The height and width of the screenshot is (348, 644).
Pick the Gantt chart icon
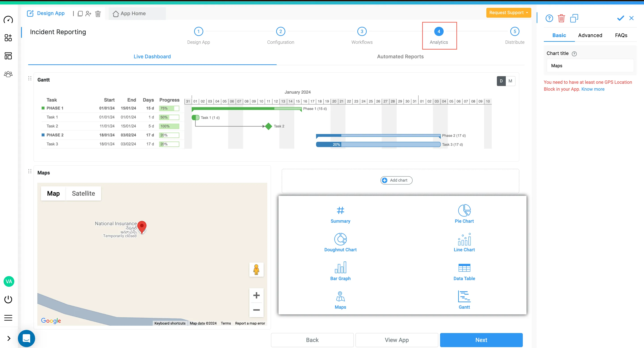point(464,300)
